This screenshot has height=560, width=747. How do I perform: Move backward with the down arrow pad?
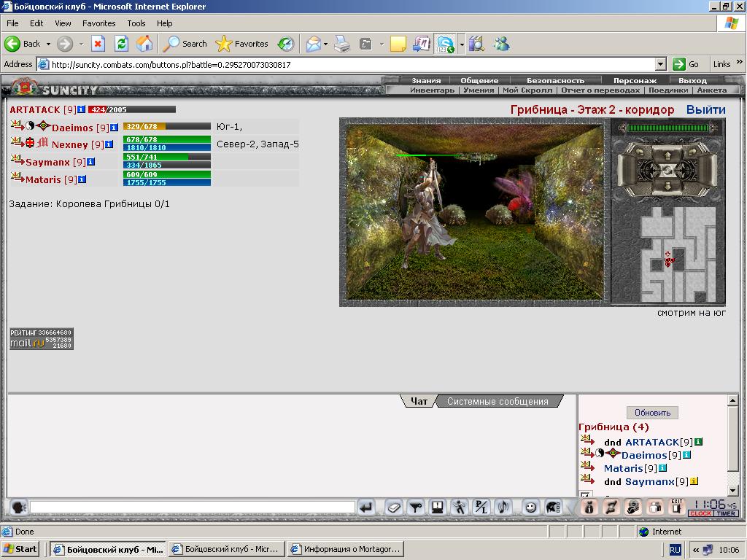tap(667, 187)
